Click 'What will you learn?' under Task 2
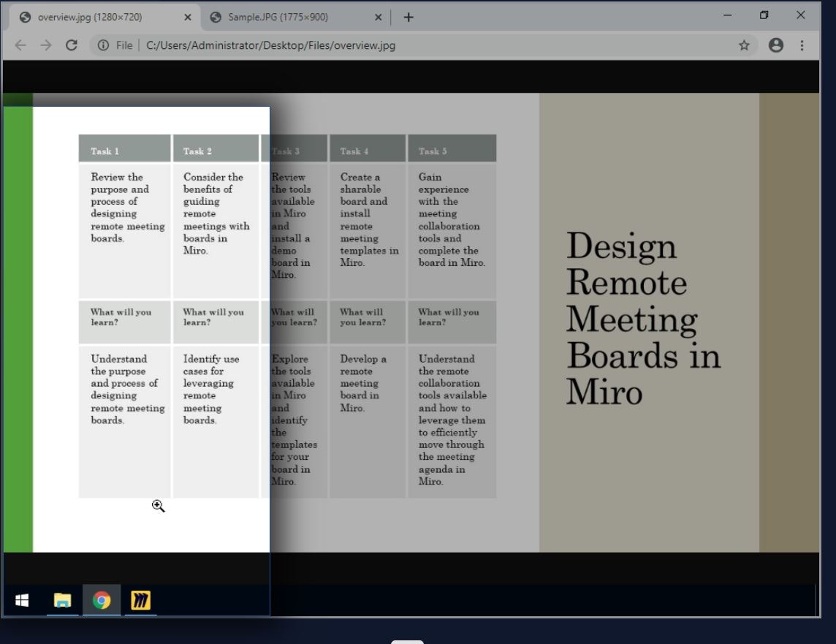The image size is (836, 644). coord(216,322)
